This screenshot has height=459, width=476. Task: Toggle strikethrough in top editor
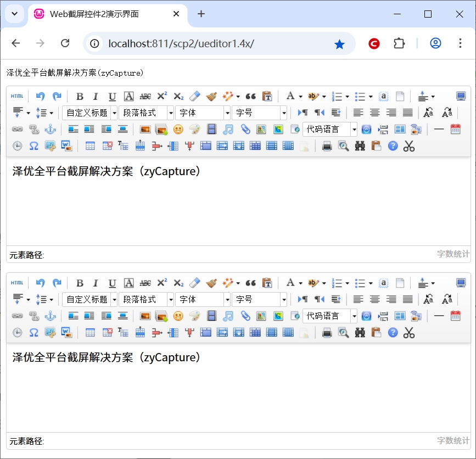[145, 96]
